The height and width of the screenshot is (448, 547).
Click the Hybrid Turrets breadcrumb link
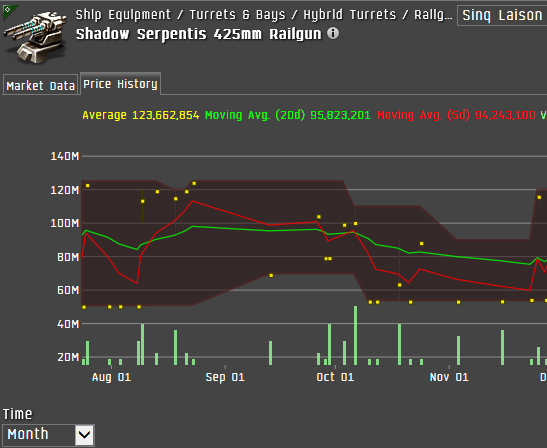[350, 15]
